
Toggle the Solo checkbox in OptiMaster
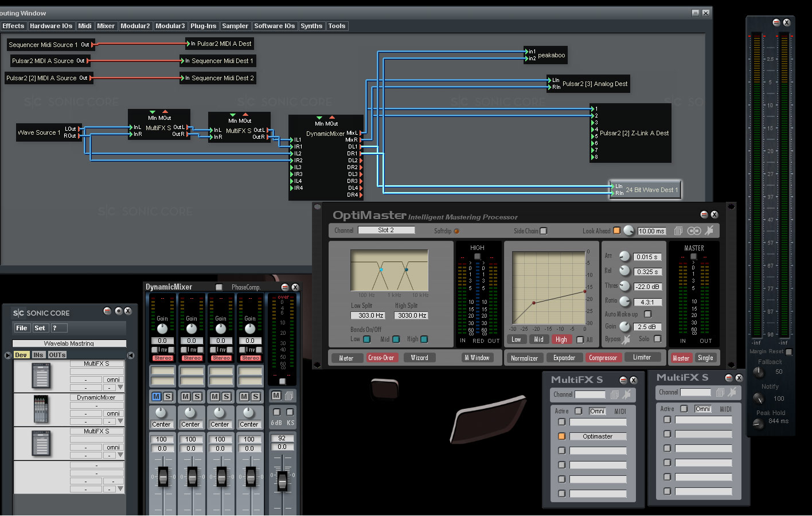(x=658, y=339)
